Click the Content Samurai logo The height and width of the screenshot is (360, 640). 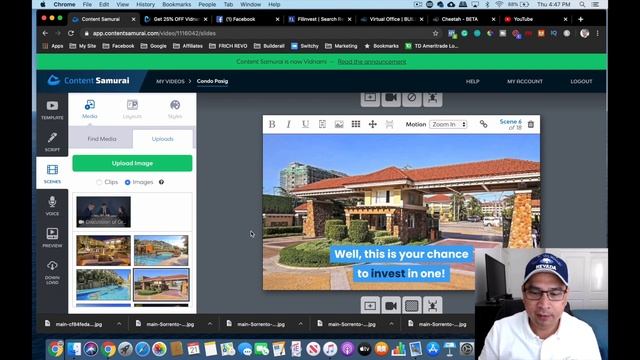click(89, 80)
